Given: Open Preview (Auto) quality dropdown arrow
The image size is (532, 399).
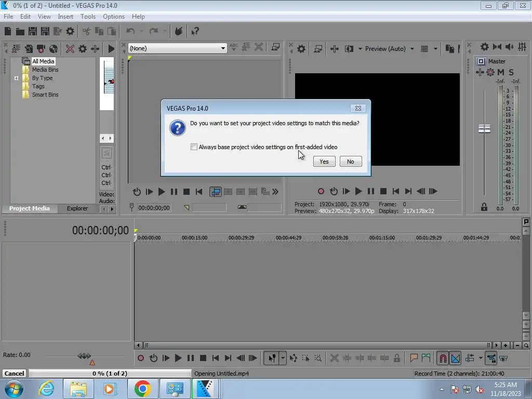Looking at the screenshot, I should click(x=412, y=49).
